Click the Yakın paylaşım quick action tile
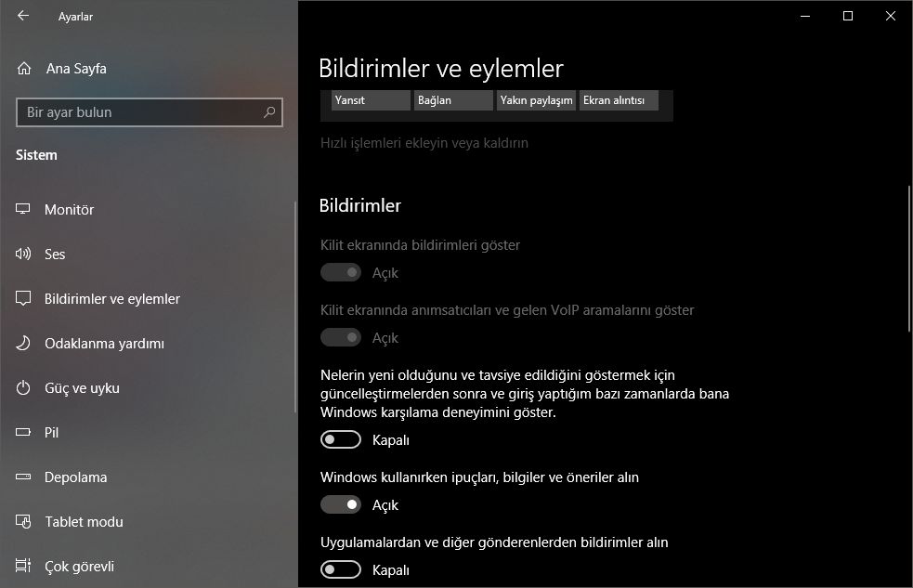The image size is (913, 588). 536,100
